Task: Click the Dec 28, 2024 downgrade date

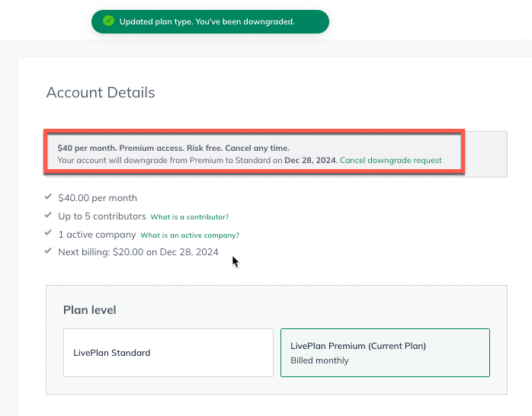Action: (x=310, y=160)
